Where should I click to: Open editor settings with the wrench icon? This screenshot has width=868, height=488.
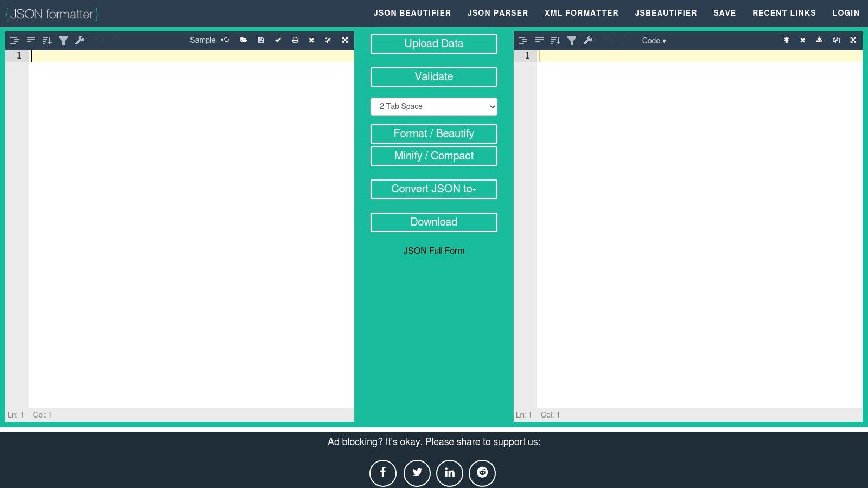(80, 40)
